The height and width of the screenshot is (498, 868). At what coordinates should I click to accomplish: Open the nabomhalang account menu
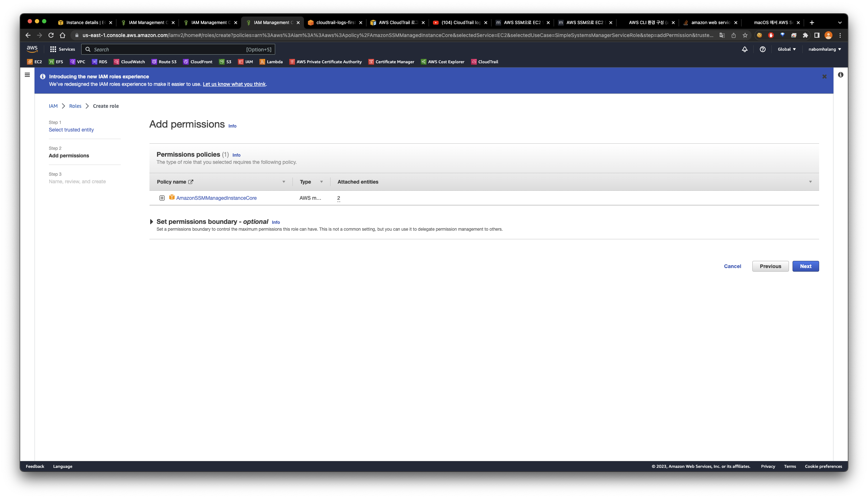point(825,49)
